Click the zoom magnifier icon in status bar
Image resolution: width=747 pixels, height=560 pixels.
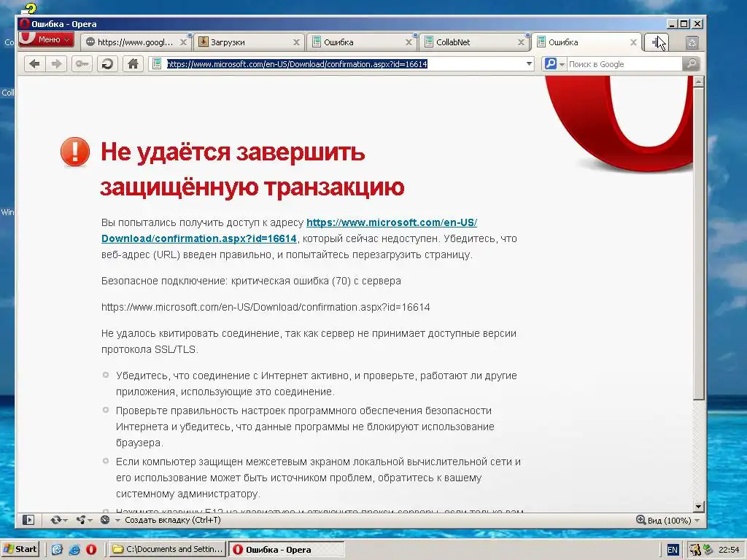(640, 520)
